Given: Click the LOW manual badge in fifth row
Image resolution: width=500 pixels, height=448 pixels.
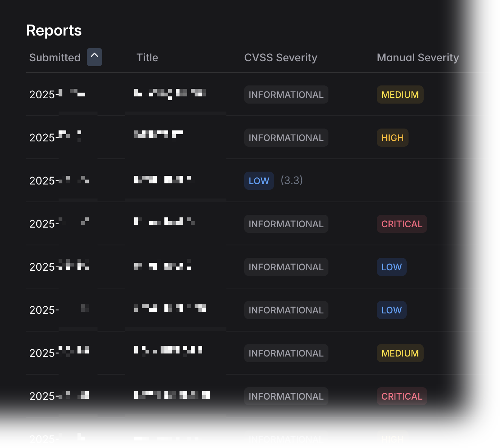Looking at the screenshot, I should pos(391,267).
